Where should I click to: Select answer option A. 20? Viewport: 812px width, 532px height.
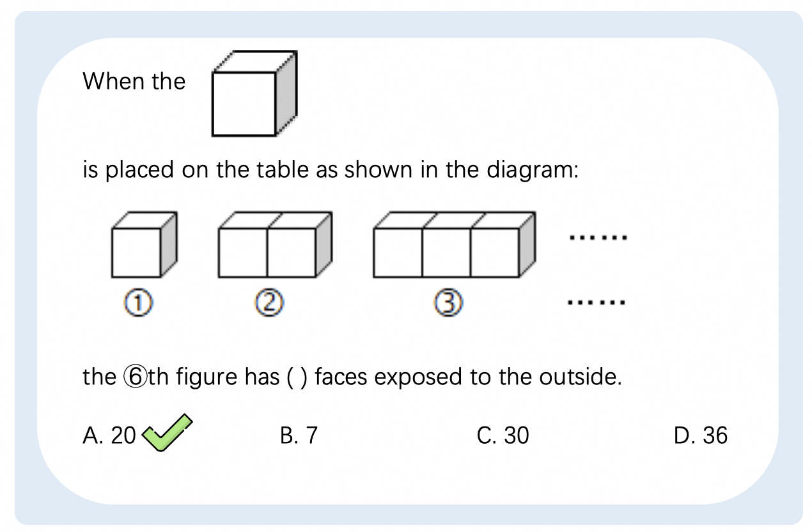pyautogui.click(x=109, y=435)
